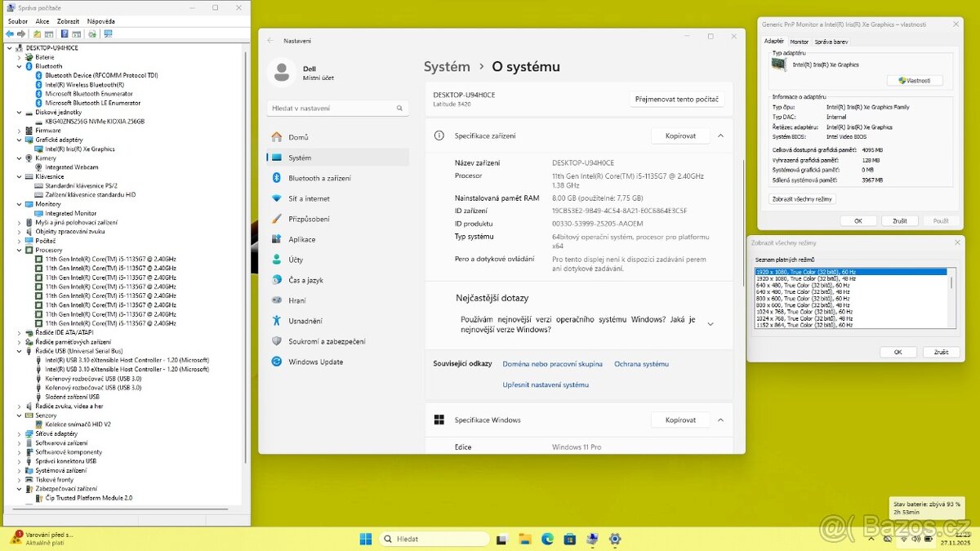980x551 pixels.
Task: Expand the Baterie node in Device Manager
Action: pos(19,56)
